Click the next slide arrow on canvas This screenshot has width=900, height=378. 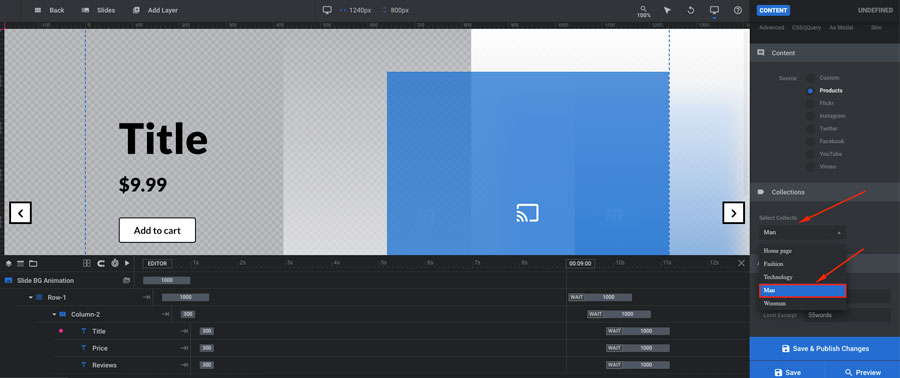(733, 213)
